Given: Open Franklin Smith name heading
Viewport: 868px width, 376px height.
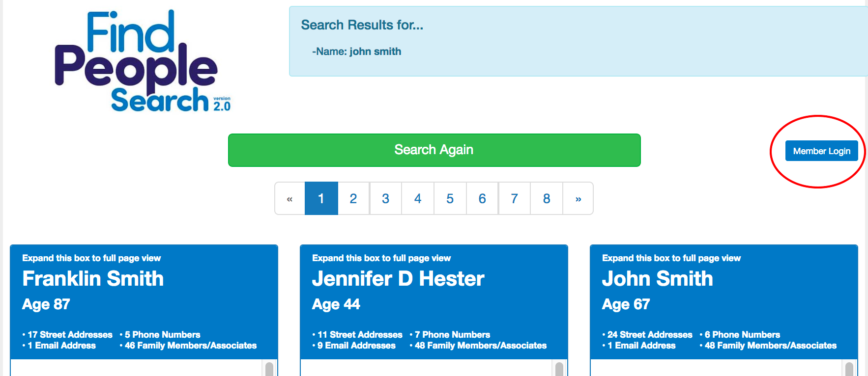Looking at the screenshot, I should [x=93, y=278].
